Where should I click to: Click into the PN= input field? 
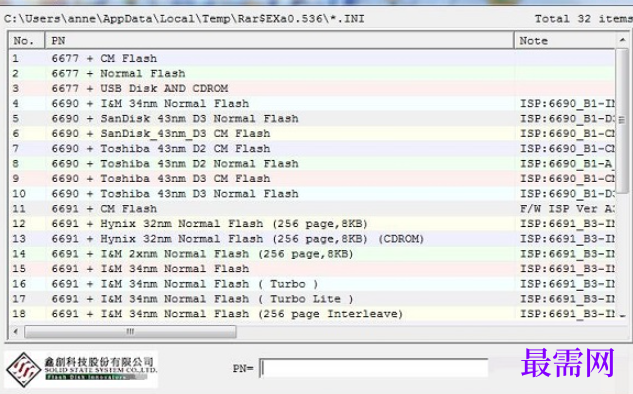click(374, 368)
